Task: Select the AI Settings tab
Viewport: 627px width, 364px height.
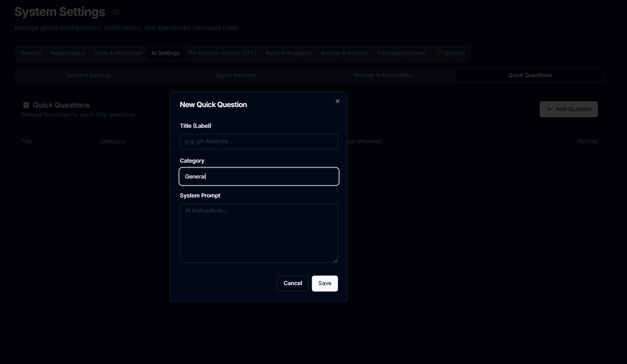Action: [x=165, y=53]
